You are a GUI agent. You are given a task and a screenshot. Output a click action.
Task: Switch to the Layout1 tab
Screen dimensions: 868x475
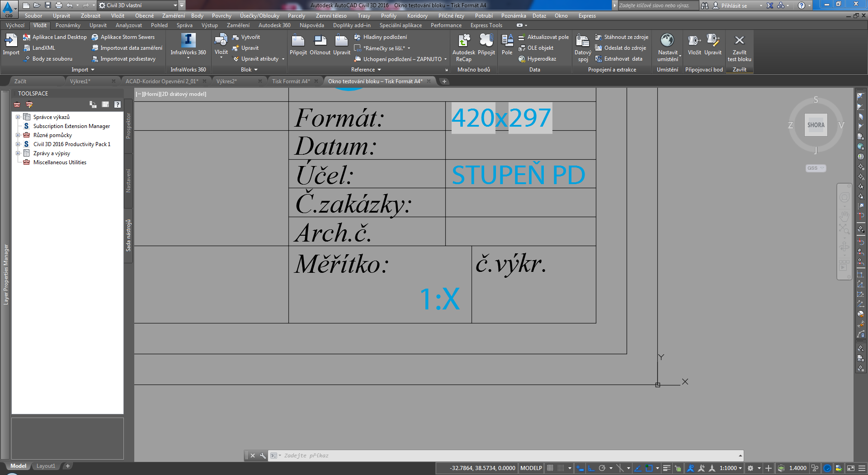[46, 466]
